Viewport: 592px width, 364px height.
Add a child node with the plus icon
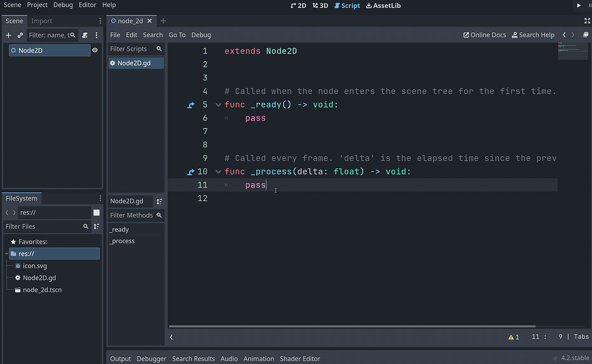click(x=8, y=35)
